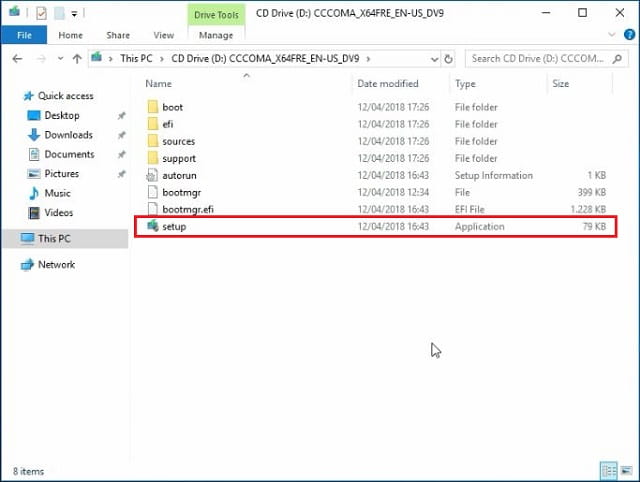Viewport: 640px width, 482px height.
Task: Select the boot folder icon
Action: click(153, 107)
